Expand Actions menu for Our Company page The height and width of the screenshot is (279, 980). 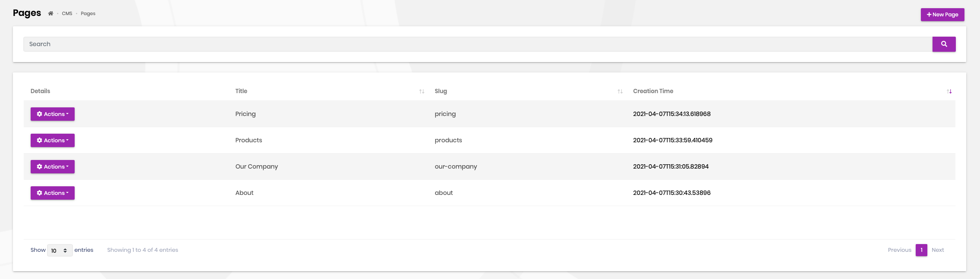[x=53, y=167]
